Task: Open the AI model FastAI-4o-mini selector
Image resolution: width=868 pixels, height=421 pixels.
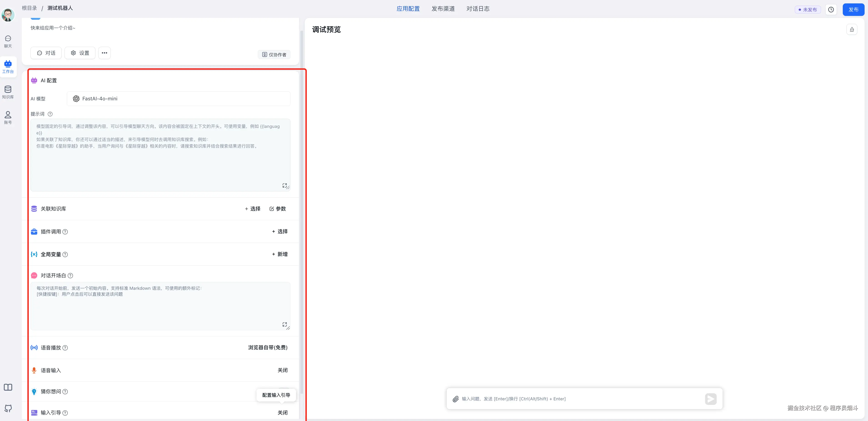Action: click(178, 99)
